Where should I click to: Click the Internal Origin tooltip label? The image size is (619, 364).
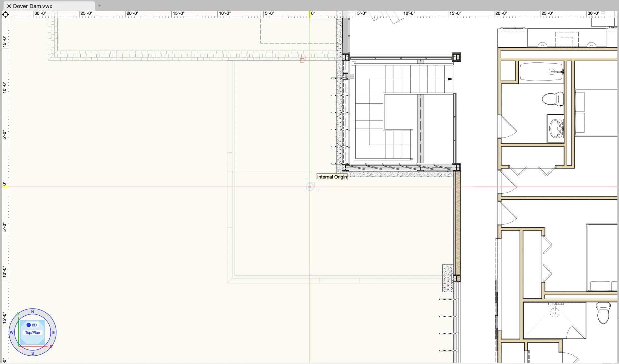tap(332, 177)
